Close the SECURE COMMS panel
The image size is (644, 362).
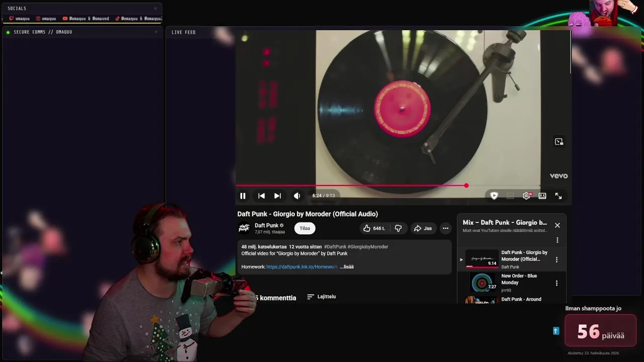coord(156,32)
